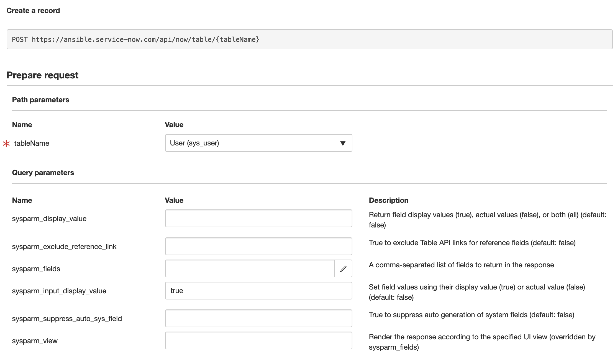Click the sysparm_display_value input field
The height and width of the screenshot is (364, 615).
click(258, 219)
